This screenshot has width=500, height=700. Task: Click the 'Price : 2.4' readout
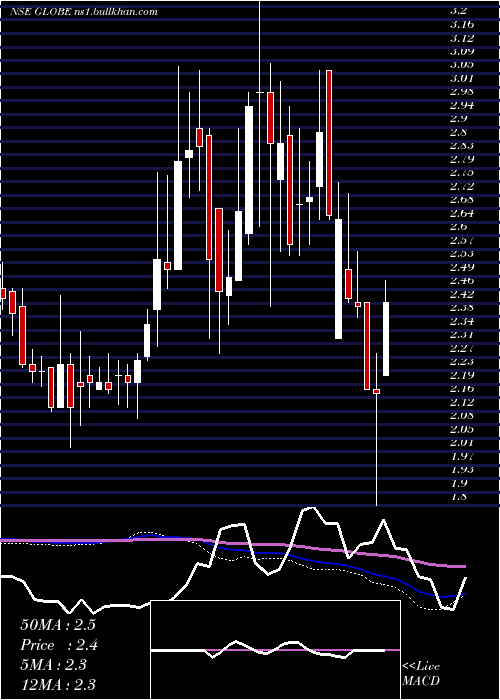[59, 645]
